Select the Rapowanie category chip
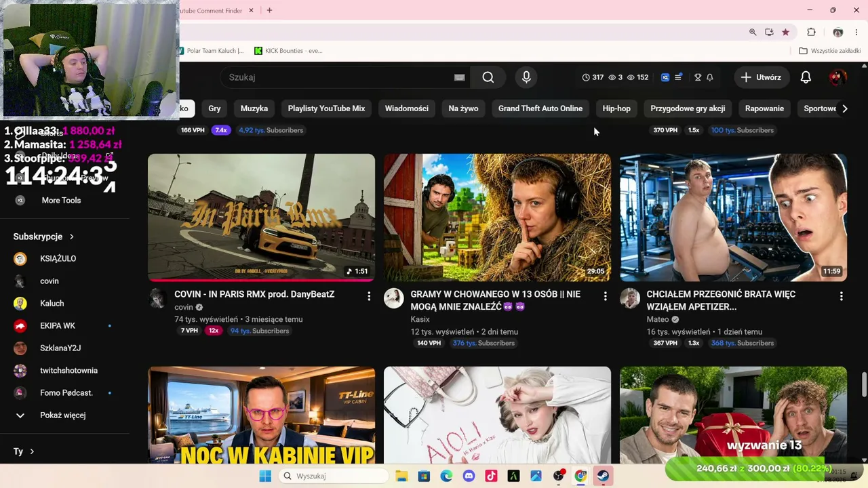868x488 pixels. [x=764, y=108]
